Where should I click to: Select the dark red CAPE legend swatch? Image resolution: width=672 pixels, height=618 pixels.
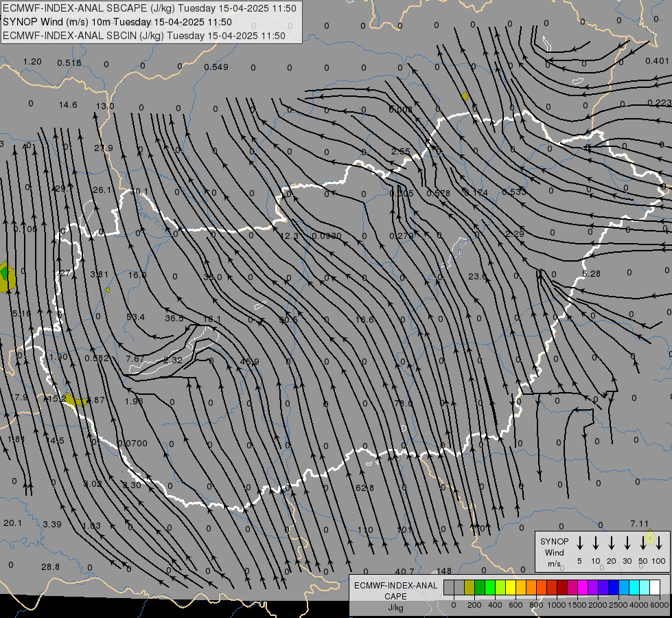point(562,588)
